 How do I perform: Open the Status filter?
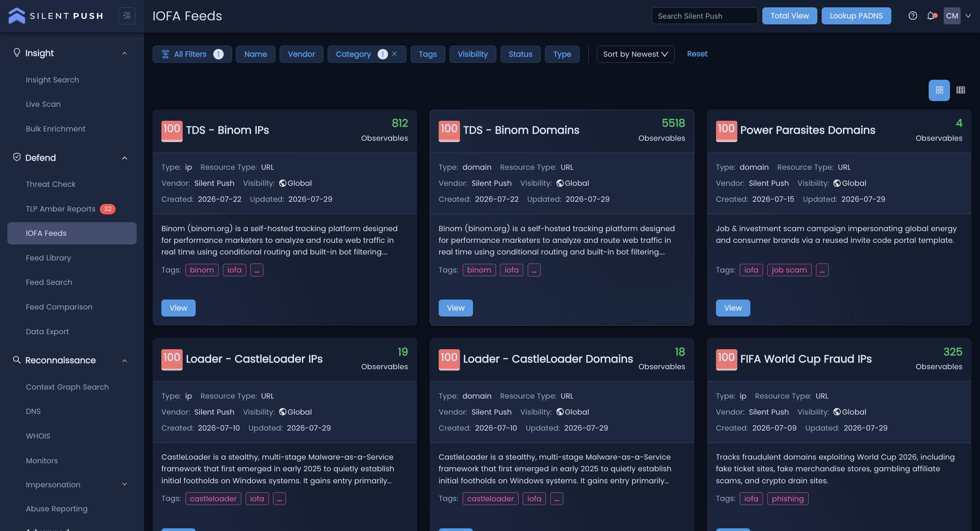520,54
